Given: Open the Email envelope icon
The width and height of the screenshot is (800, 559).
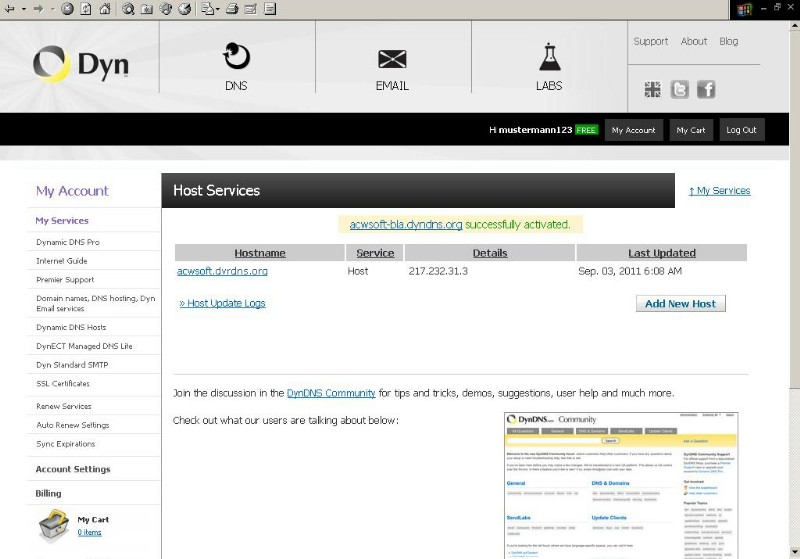Looking at the screenshot, I should tap(392, 58).
